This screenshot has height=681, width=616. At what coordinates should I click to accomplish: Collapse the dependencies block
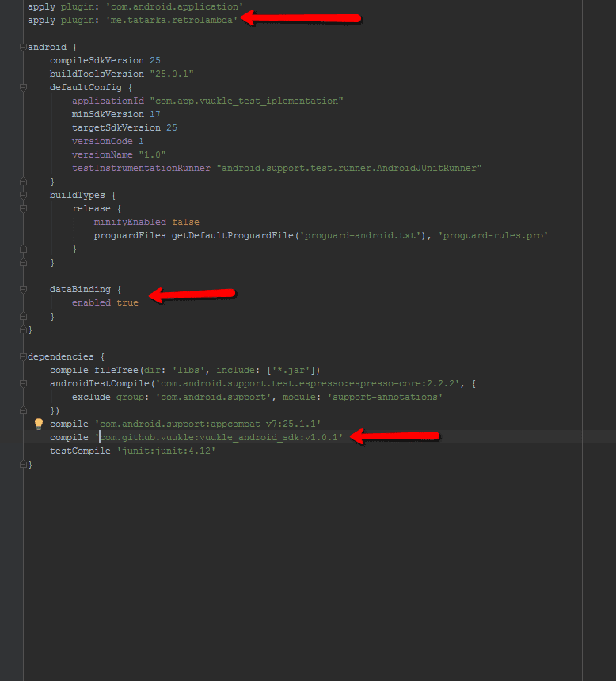24,356
